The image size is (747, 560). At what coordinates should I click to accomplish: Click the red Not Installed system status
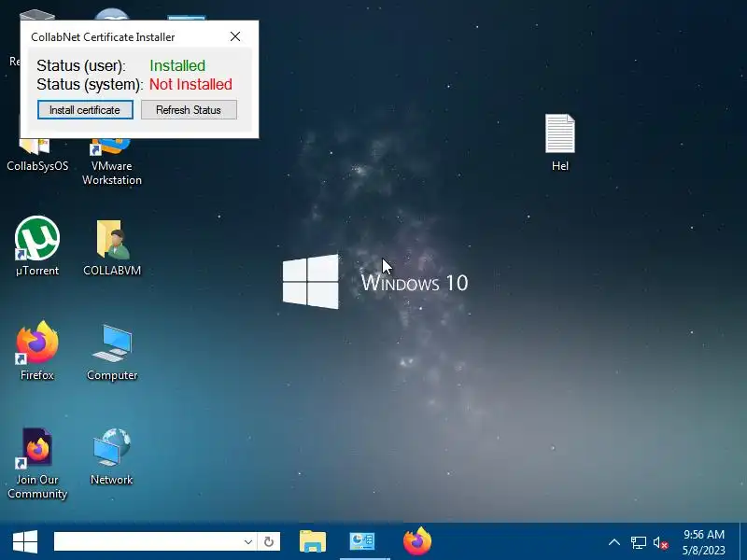190,84
